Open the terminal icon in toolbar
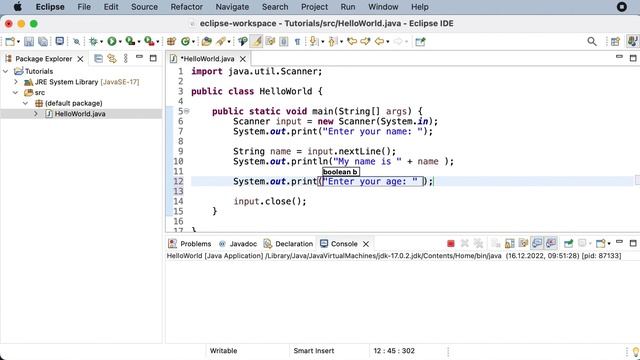The image size is (640, 360). (x=60, y=41)
